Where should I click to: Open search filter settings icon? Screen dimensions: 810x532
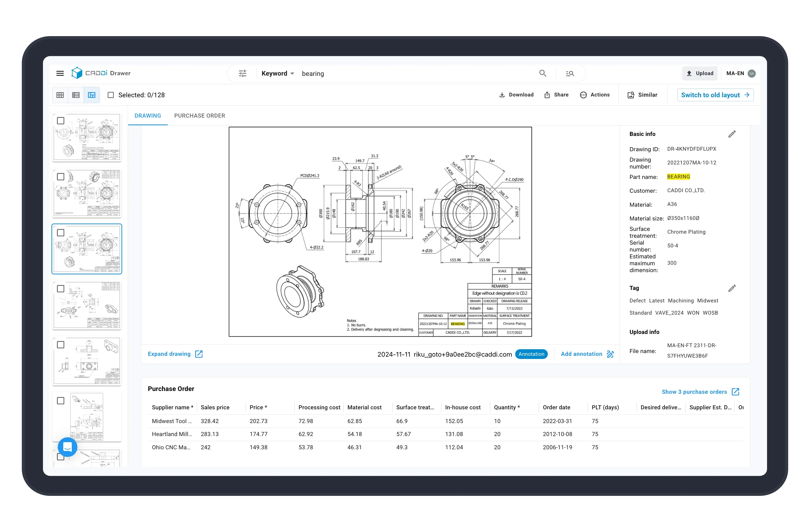coord(242,74)
